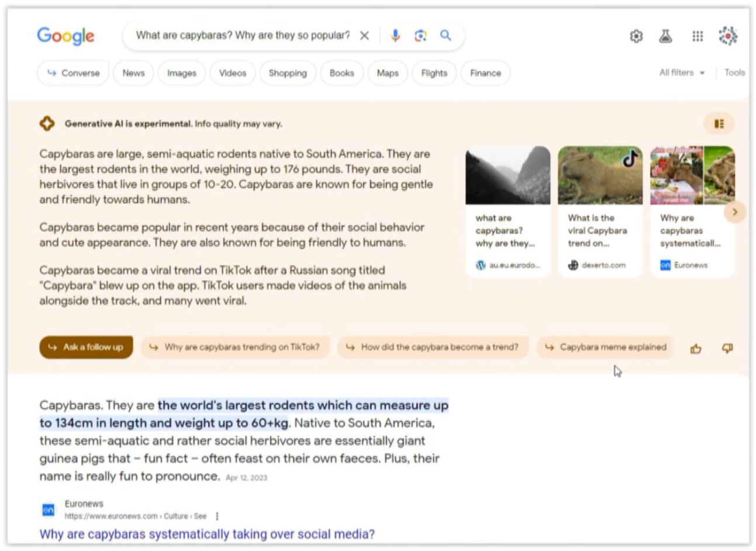Select 'Capybara meme explained' suggestion
This screenshot has height=551, width=756.
[x=605, y=347]
